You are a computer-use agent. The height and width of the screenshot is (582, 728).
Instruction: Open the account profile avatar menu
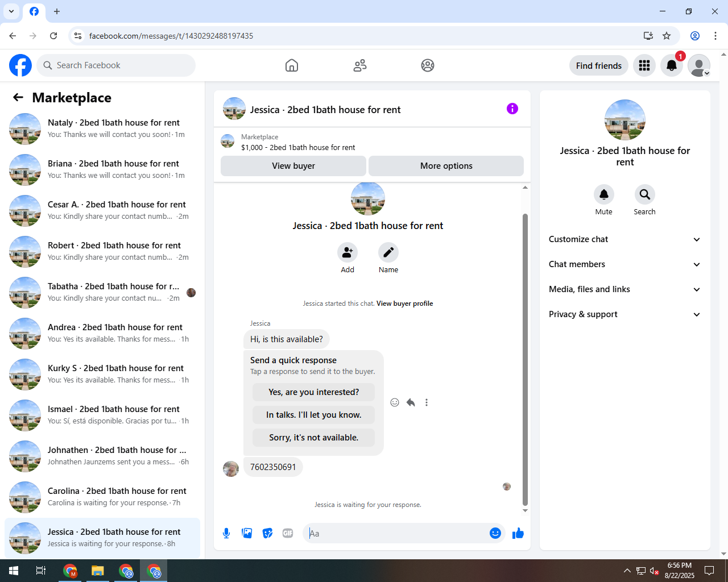699,65
